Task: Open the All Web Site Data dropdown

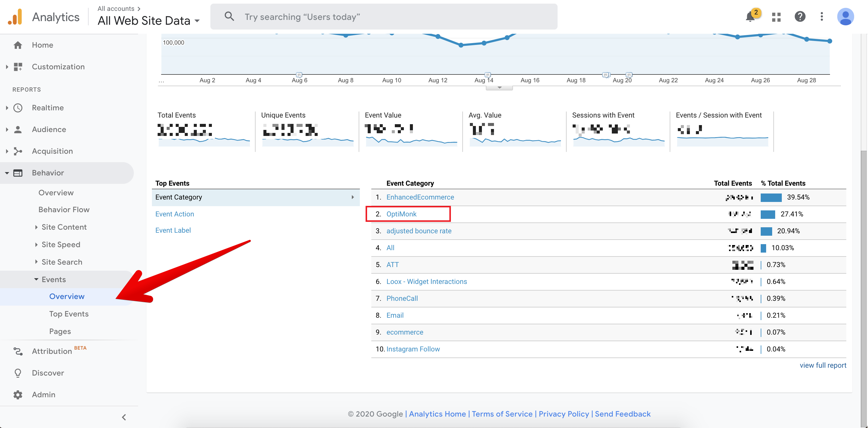Action: pyautogui.click(x=149, y=20)
